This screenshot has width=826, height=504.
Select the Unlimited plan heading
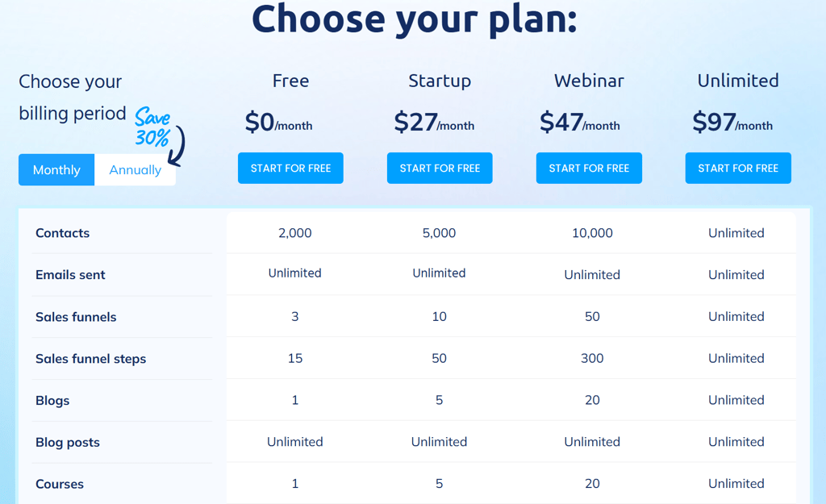click(738, 81)
